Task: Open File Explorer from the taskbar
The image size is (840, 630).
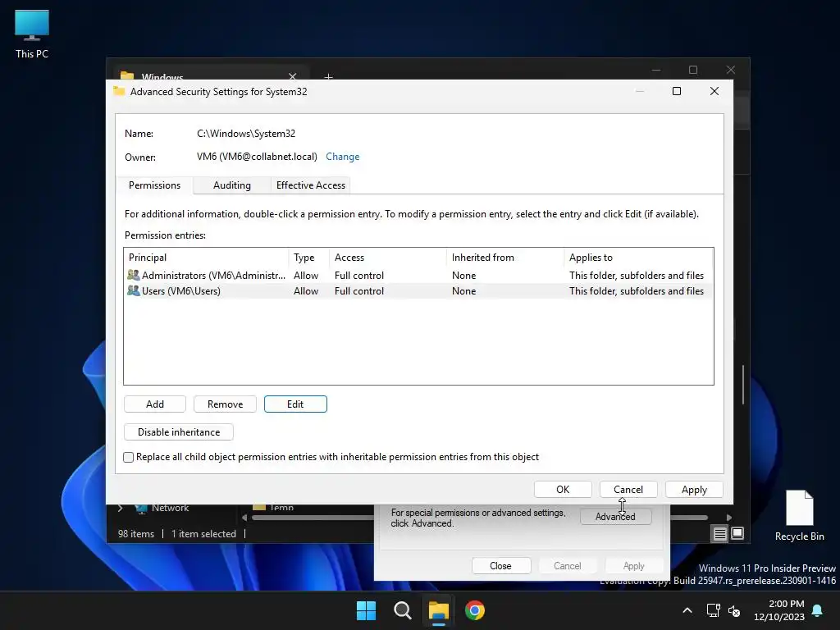Action: (x=438, y=610)
